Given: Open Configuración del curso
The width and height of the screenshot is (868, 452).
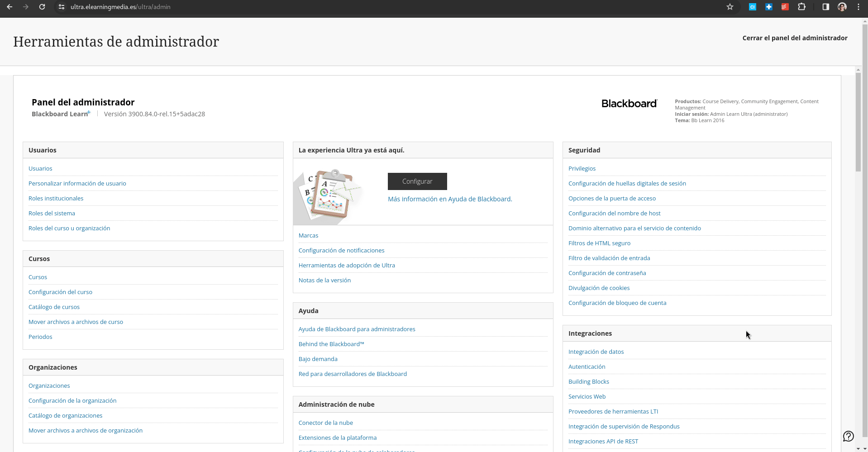Looking at the screenshot, I should click(x=60, y=292).
